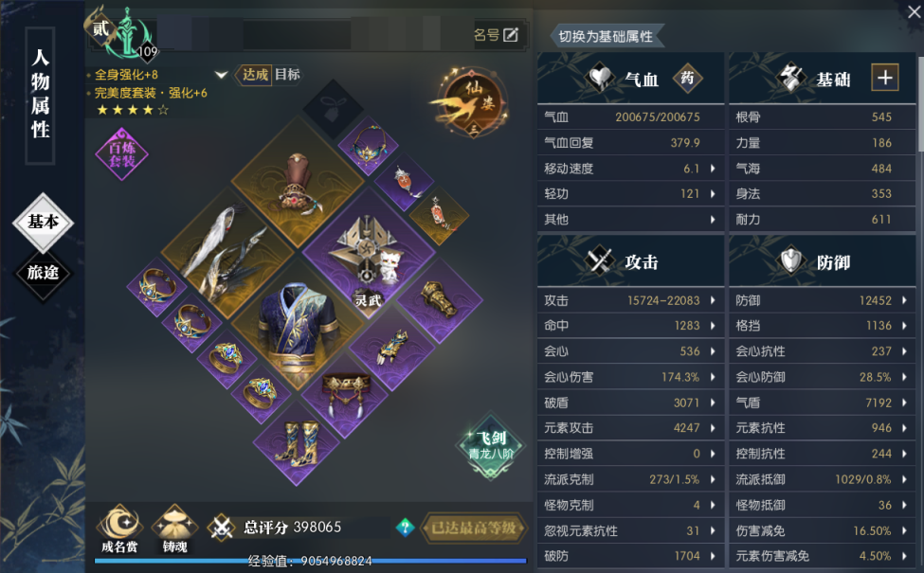Toggle 切换为基础属性 attribute view
The image size is (924, 573).
(x=606, y=37)
